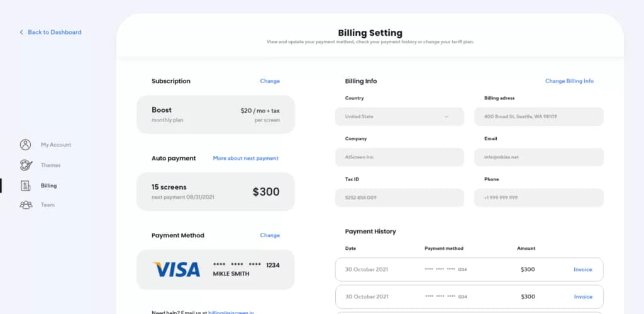Viewport: 644px width, 314px height.
Task: Open Invoice for first payment row
Action: click(x=582, y=269)
